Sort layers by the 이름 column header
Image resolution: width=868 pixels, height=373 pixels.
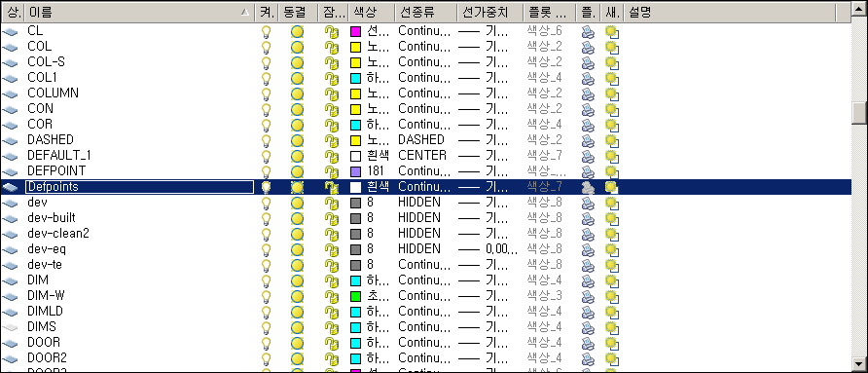(x=138, y=13)
